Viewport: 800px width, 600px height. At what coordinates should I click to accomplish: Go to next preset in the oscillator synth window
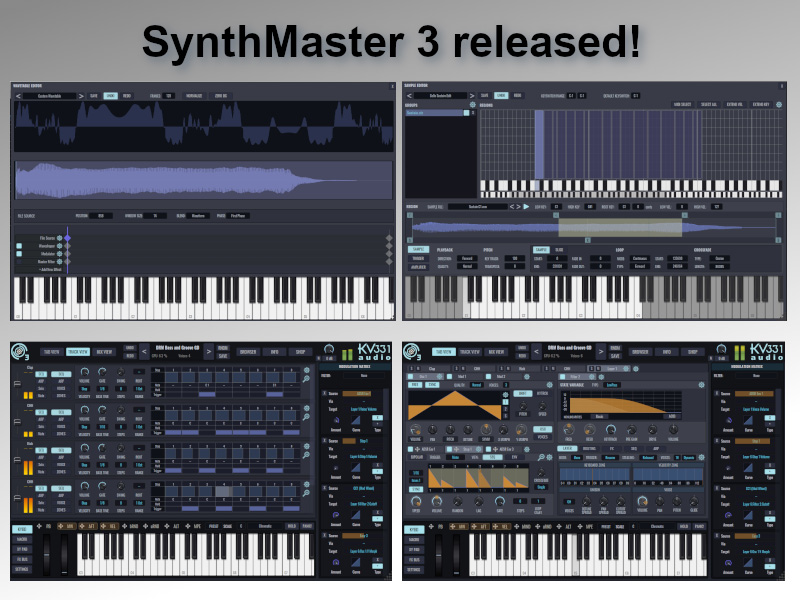point(601,352)
